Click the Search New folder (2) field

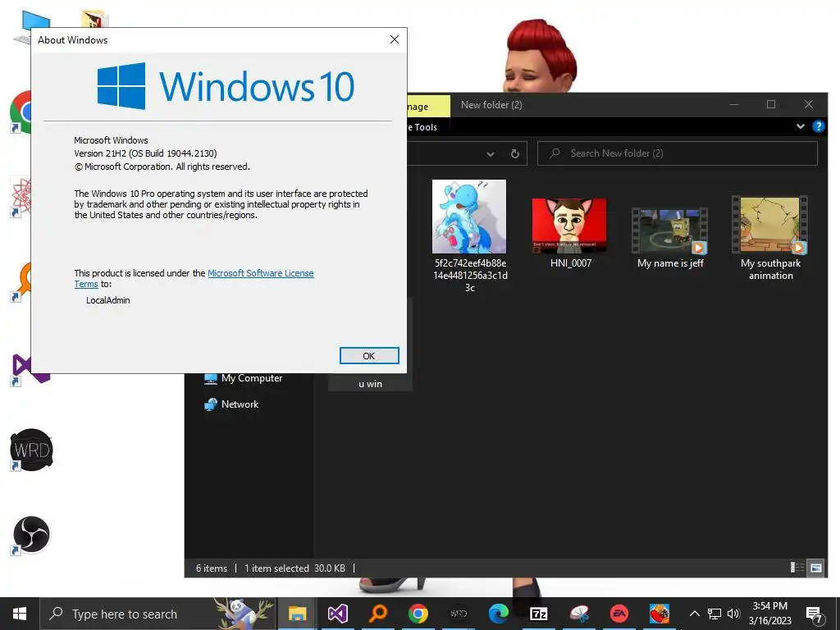point(677,153)
